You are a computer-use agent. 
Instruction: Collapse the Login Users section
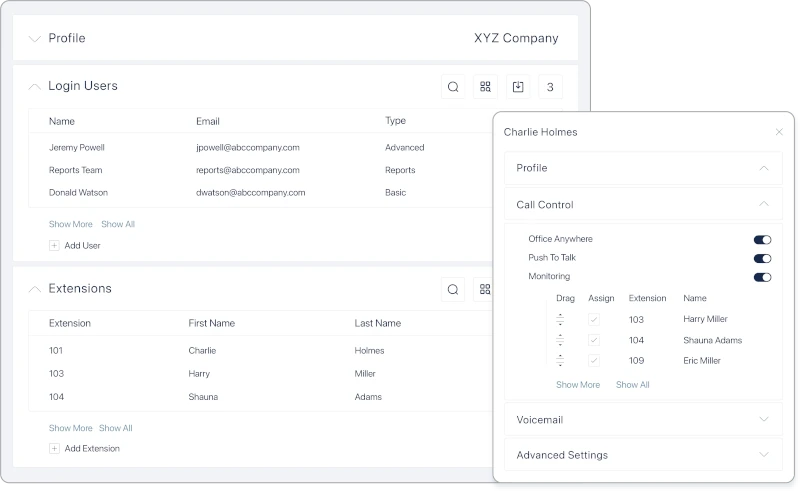[x=34, y=86]
